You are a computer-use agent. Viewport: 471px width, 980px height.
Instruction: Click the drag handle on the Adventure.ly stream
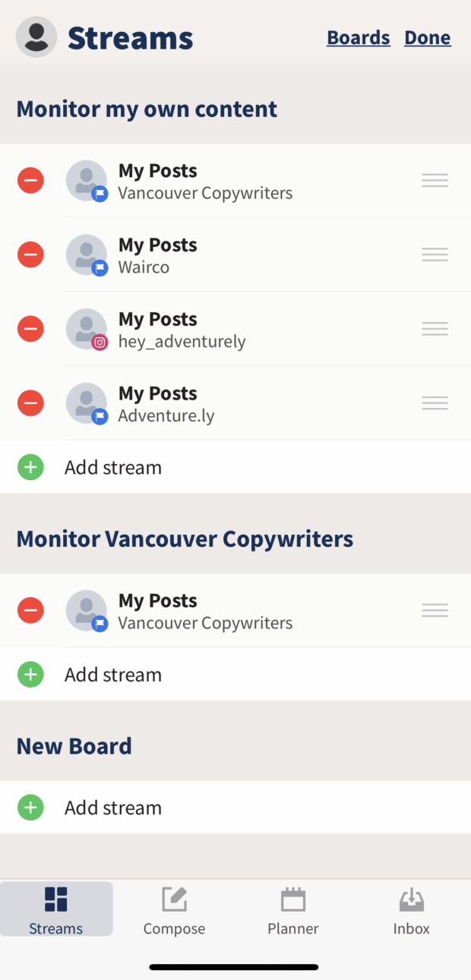pos(435,403)
